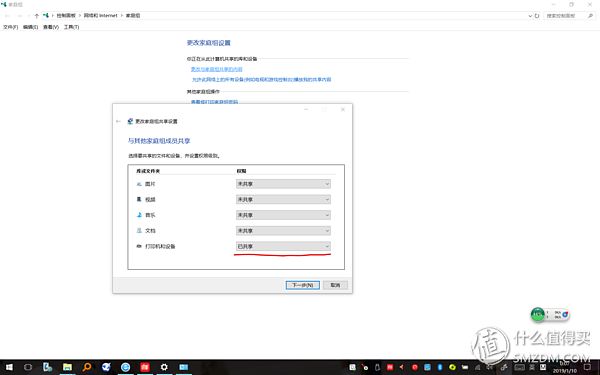Click the taskbar clock and date
Image resolution: width=600 pixels, height=375 pixels.
click(564, 367)
